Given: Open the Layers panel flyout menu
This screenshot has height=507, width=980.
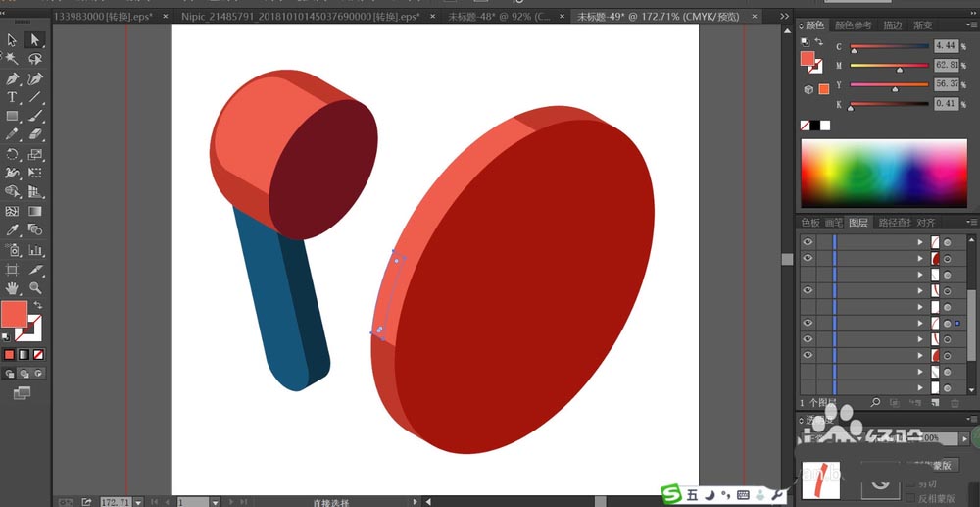Looking at the screenshot, I should click(x=972, y=222).
